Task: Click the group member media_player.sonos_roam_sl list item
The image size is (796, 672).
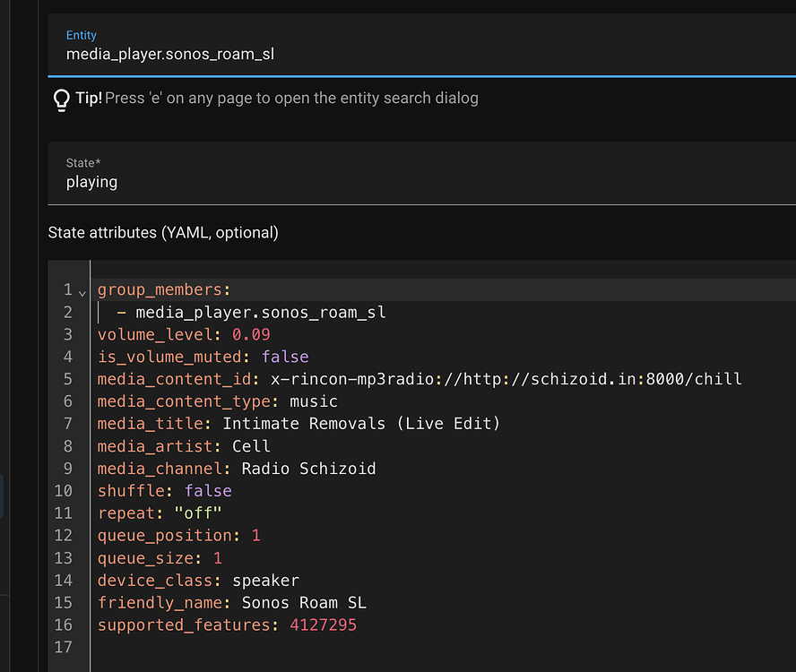Action: 260,312
